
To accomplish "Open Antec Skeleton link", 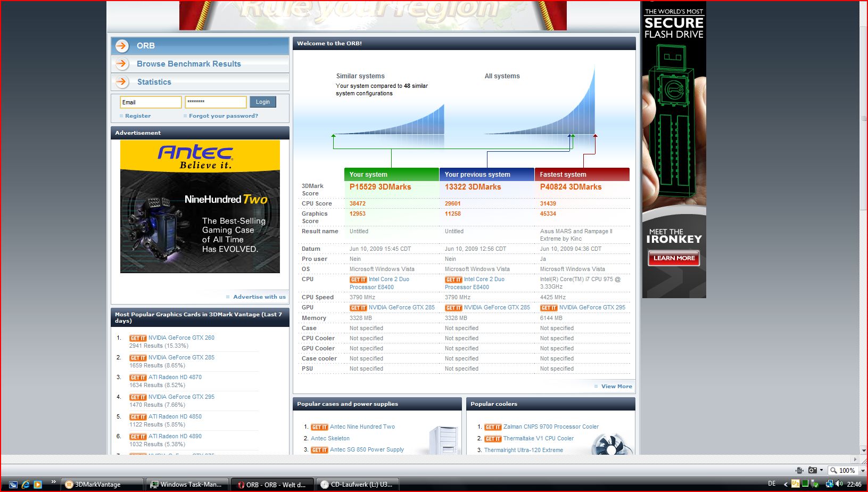I will point(330,438).
